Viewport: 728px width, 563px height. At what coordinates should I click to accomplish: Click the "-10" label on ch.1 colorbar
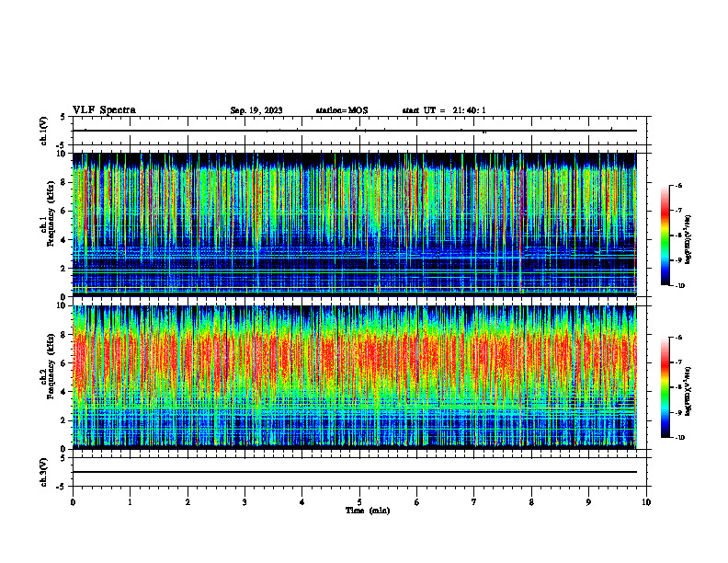click(680, 286)
